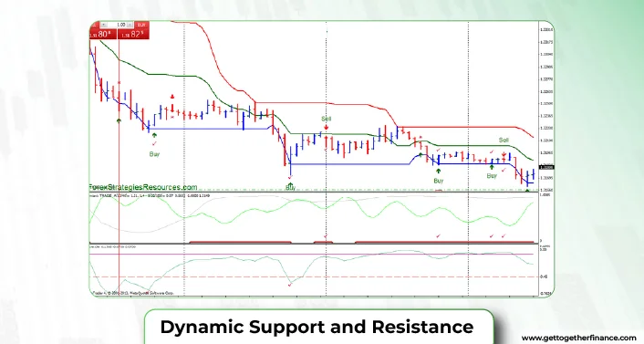The image size is (644, 344).
Task: Click the leftmost Buy label on the chart
Action: click(x=154, y=154)
